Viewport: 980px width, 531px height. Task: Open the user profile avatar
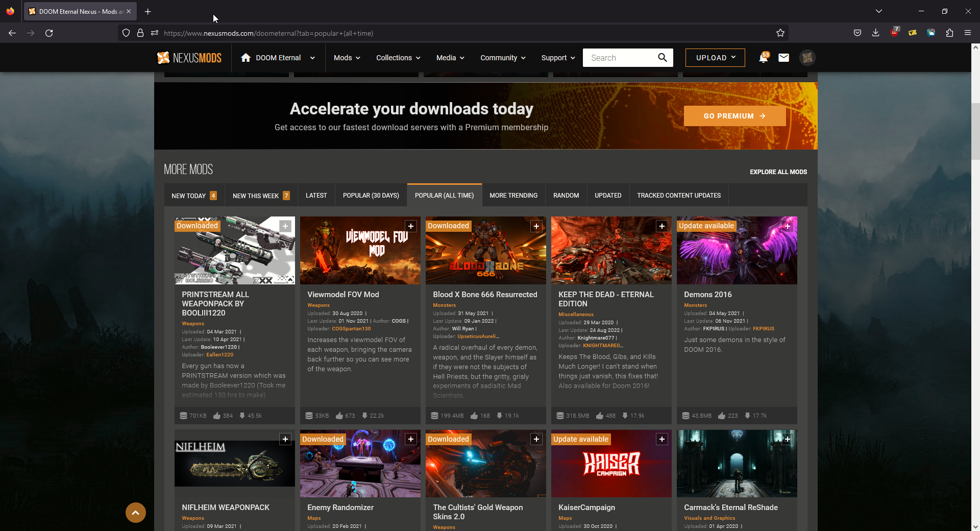pos(807,58)
